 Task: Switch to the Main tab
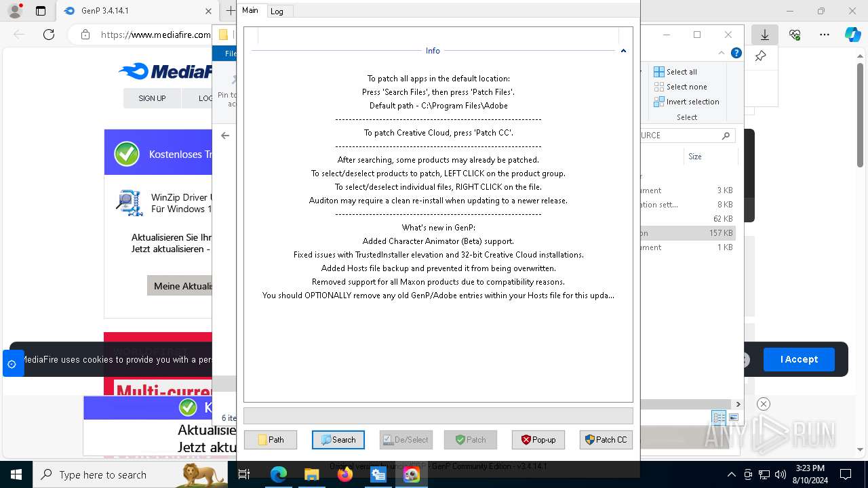click(x=250, y=10)
